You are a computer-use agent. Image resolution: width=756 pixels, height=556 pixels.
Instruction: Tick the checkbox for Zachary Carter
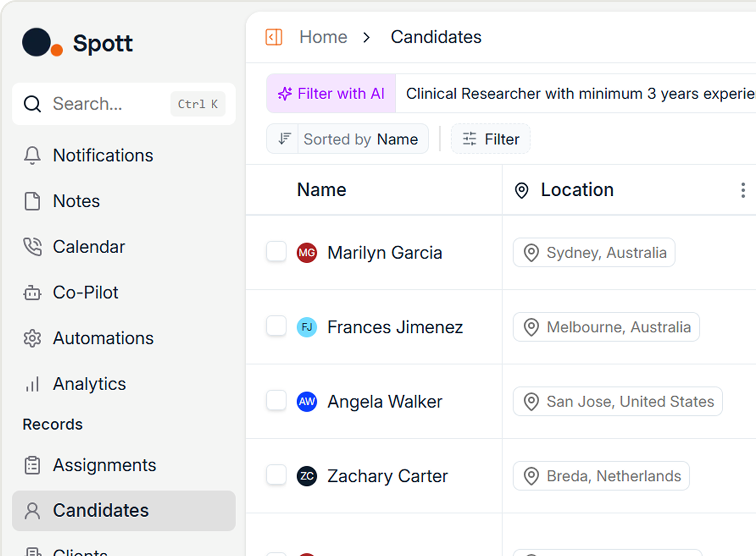276,475
